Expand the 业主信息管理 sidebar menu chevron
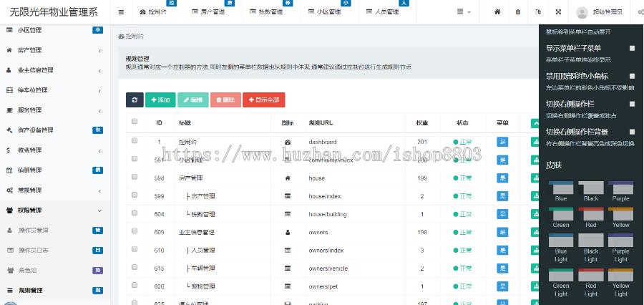Screen dimensions: 644x305 pyautogui.click(x=99, y=71)
